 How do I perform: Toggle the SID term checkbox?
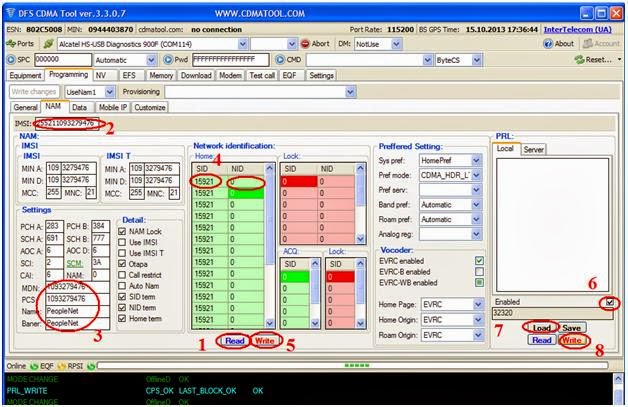122,297
